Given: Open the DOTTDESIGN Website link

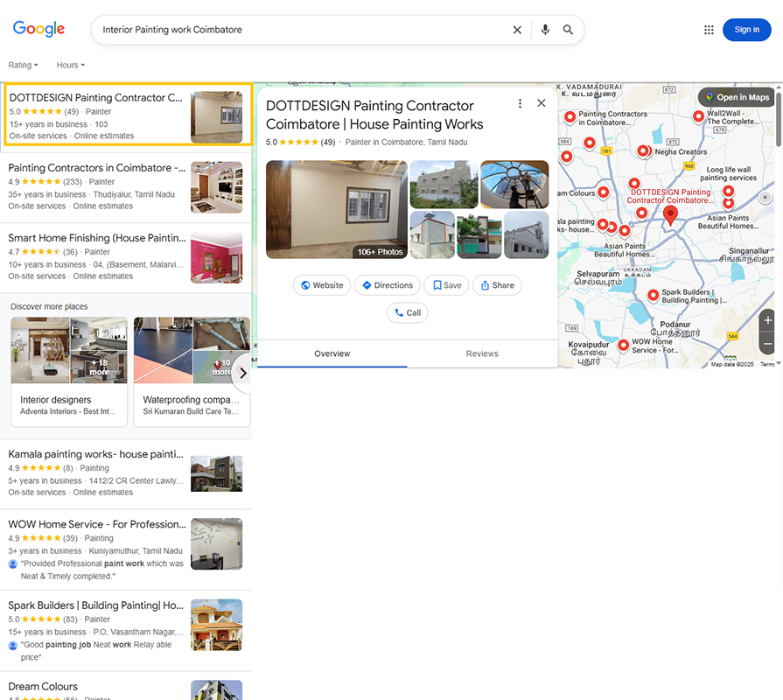Looking at the screenshot, I should tap(321, 285).
